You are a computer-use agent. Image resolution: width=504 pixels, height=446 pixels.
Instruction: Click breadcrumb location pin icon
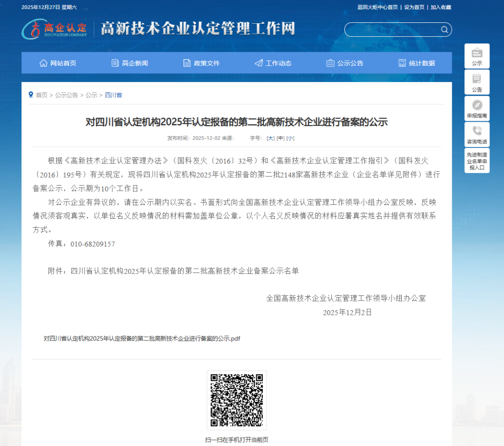31,95
